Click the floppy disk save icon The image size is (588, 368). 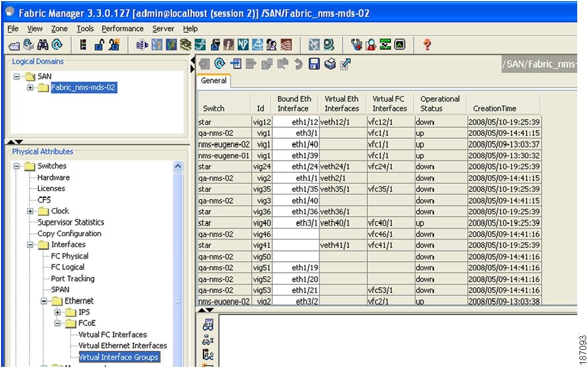coord(314,64)
